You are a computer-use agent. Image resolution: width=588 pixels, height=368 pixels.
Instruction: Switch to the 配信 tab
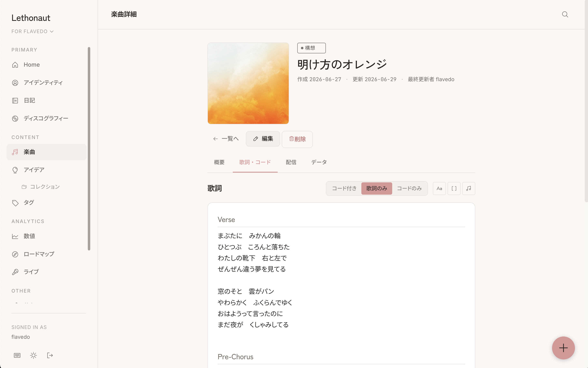291,162
